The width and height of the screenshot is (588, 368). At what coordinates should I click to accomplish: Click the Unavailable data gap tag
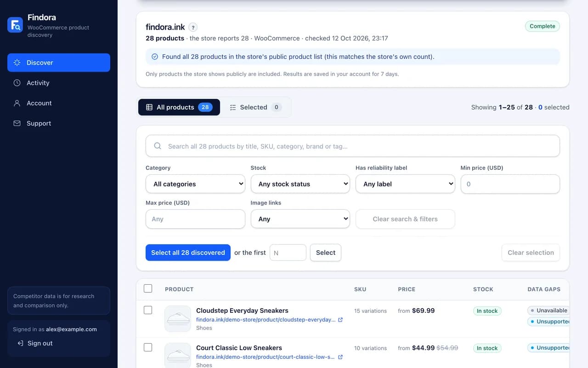[548, 310]
